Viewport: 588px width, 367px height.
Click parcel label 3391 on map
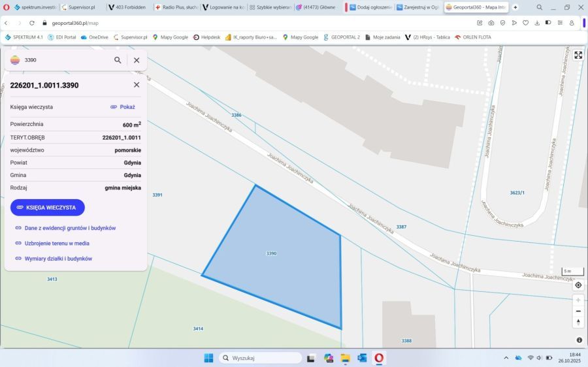157,195
